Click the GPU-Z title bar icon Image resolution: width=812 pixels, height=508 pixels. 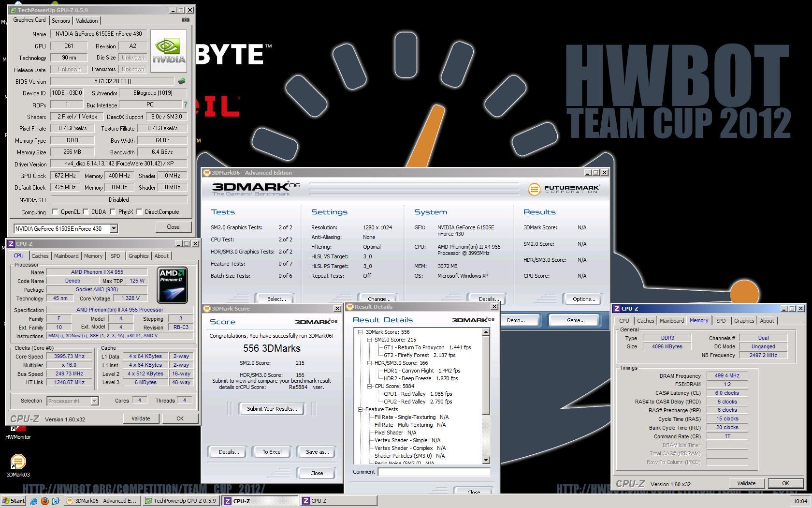13,10
